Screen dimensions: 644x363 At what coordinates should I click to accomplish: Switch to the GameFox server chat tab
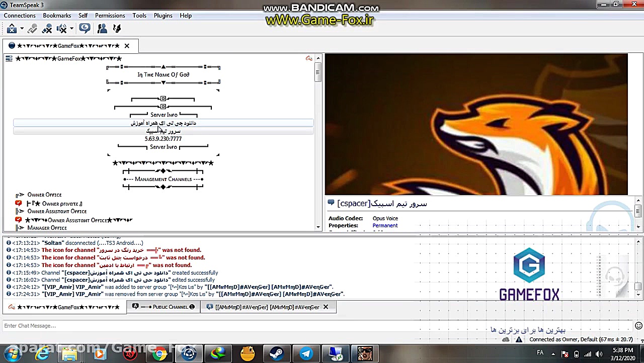tap(64, 307)
